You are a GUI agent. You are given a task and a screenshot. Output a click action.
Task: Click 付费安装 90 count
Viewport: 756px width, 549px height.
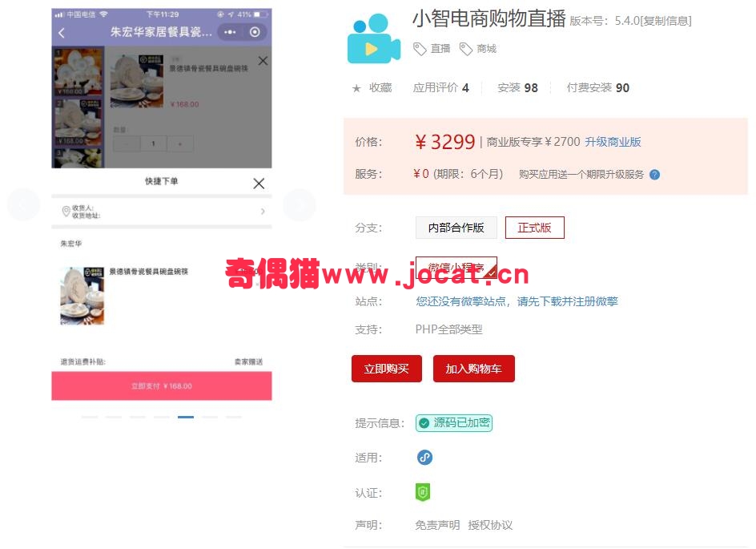(598, 88)
